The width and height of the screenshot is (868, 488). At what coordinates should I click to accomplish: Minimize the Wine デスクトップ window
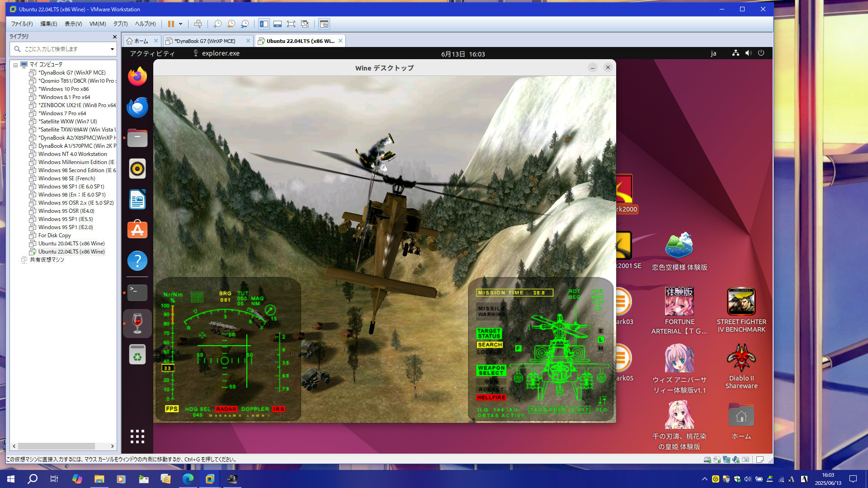pos(592,68)
